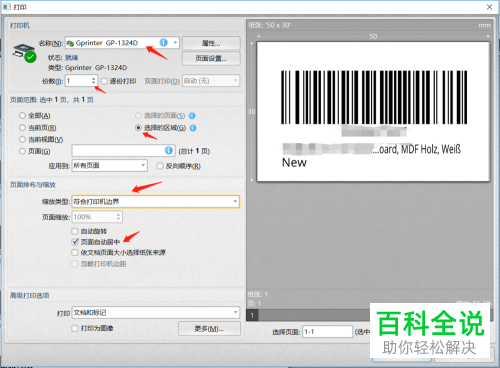The width and height of the screenshot is (500, 368).
Task: Click the paper size '50 x 30' label
Action: click(x=270, y=25)
